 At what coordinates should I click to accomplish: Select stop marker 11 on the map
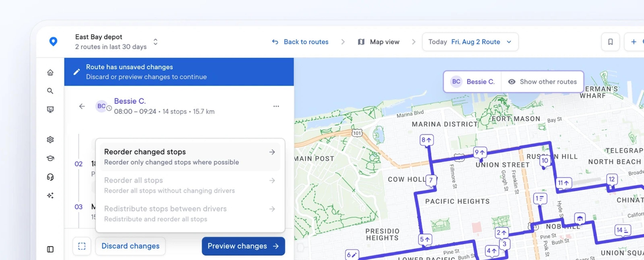(563, 183)
